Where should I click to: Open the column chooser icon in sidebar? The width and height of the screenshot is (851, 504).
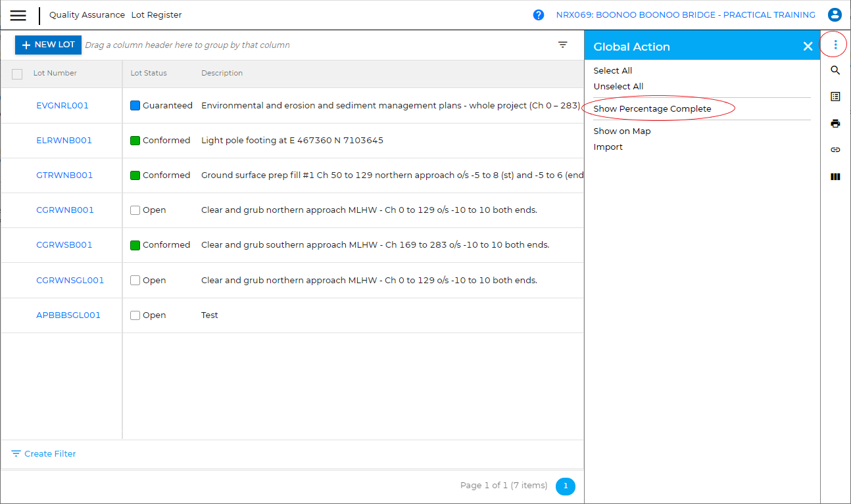pyautogui.click(x=835, y=177)
